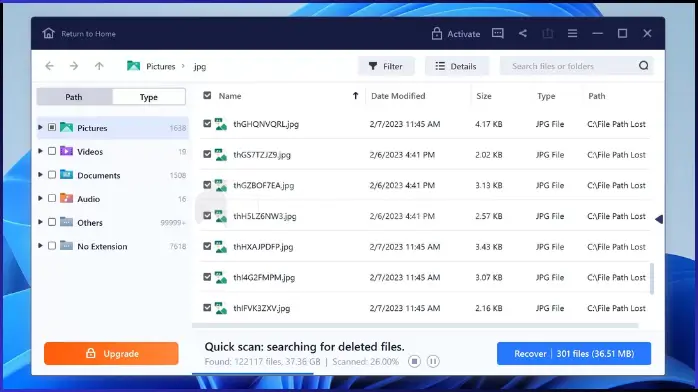Click the Audio category icon
Image resolution: width=698 pixels, height=392 pixels.
tap(66, 198)
